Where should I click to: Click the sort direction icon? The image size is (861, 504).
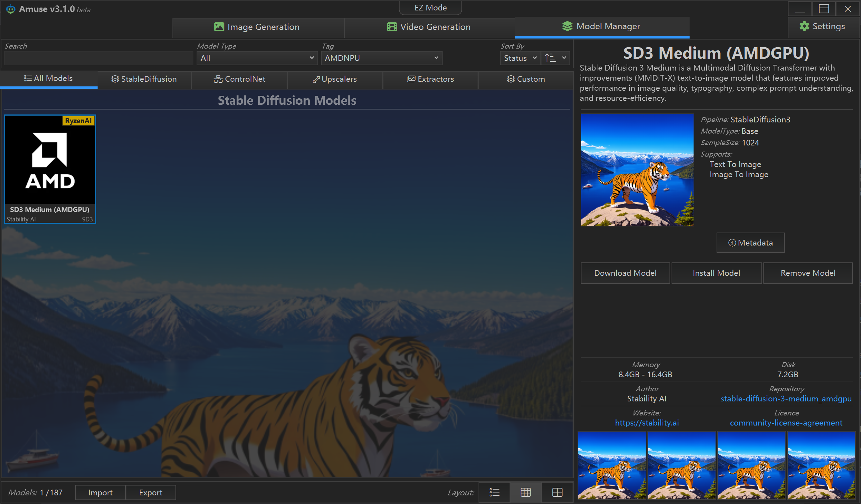coord(550,58)
